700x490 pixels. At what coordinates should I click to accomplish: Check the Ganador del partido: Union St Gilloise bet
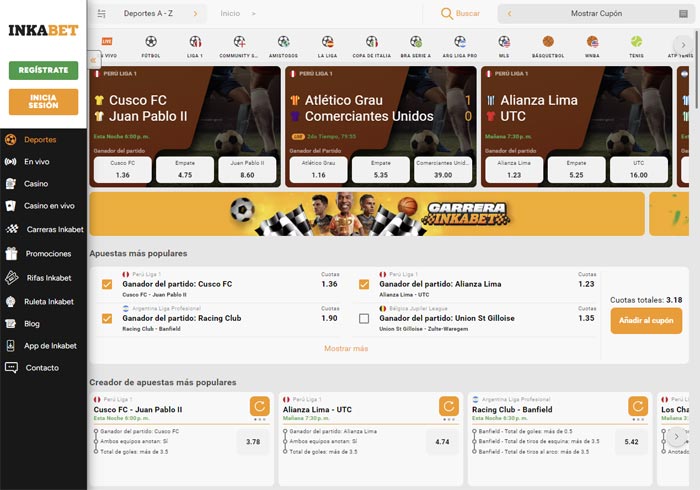point(364,319)
